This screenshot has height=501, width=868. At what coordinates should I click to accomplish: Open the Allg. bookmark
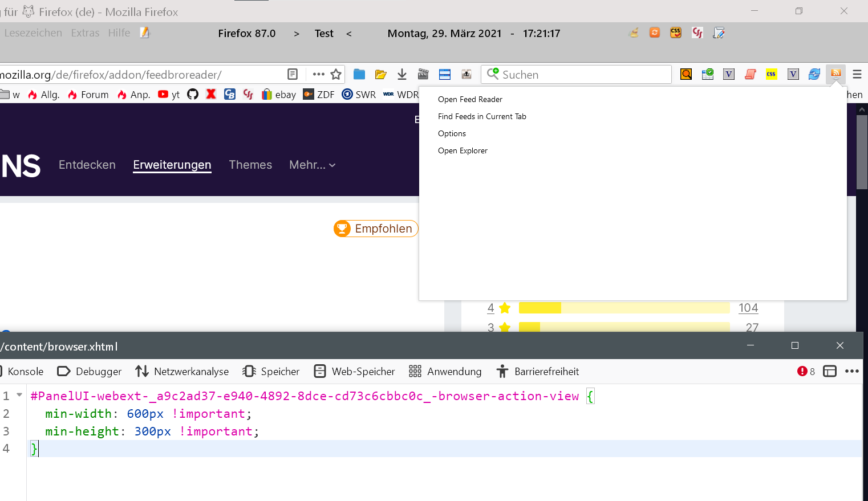coord(43,95)
